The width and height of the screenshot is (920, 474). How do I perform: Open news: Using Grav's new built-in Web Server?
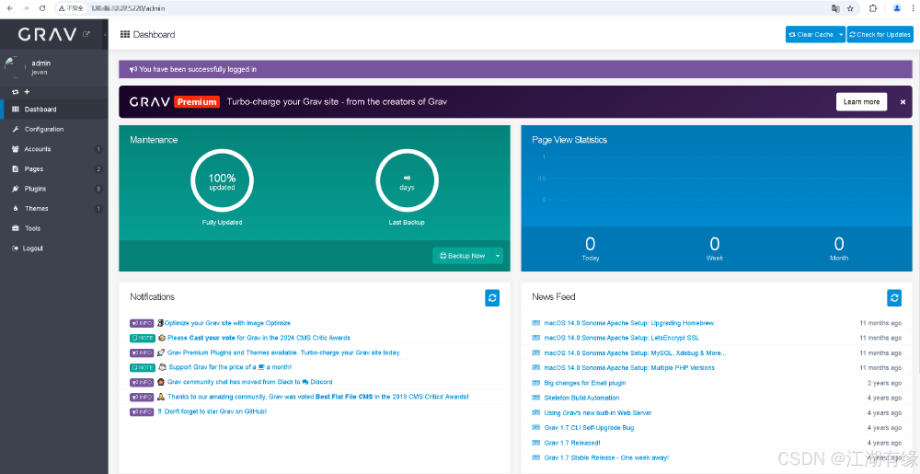point(598,413)
